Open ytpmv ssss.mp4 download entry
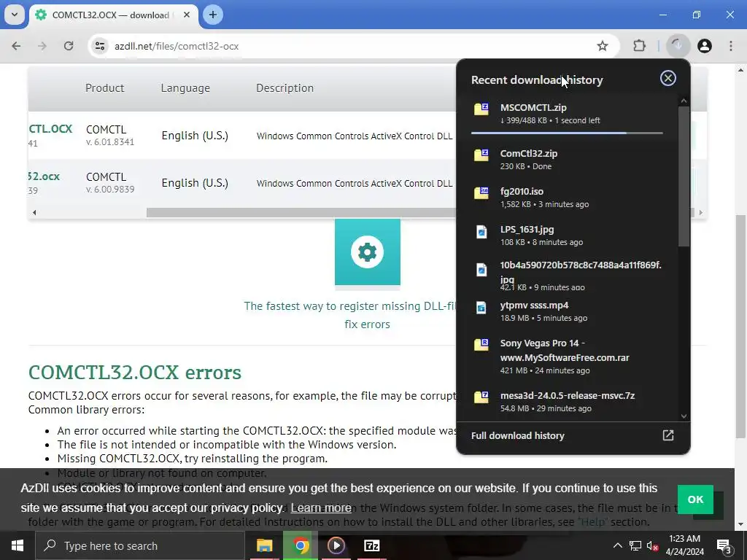The width and height of the screenshot is (747, 560). click(x=567, y=311)
